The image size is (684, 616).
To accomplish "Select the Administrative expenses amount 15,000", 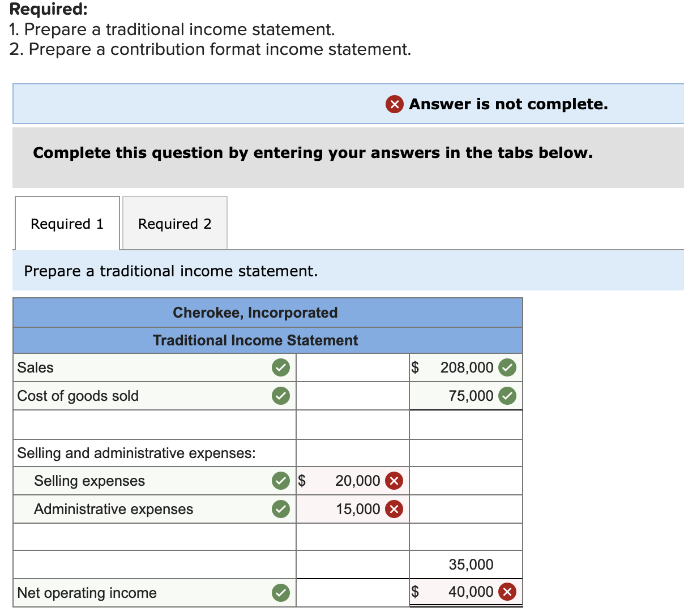I will 353,509.
